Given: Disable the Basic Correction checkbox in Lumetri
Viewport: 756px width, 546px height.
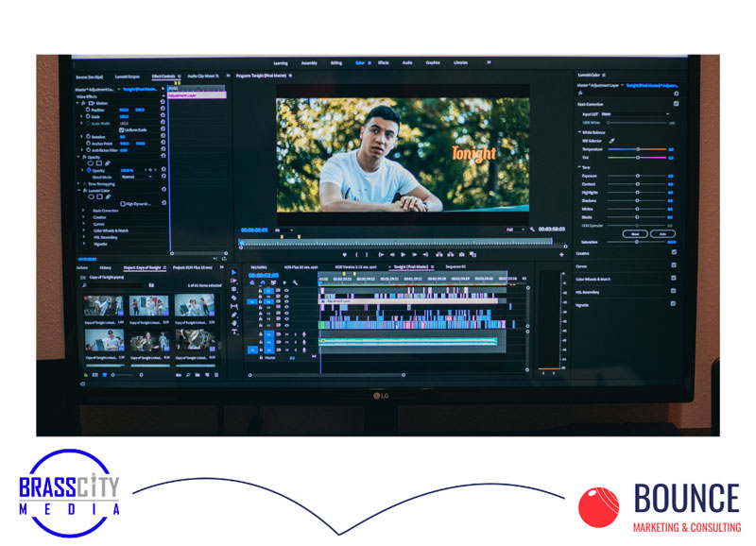Looking at the screenshot, I should pyautogui.click(x=676, y=104).
